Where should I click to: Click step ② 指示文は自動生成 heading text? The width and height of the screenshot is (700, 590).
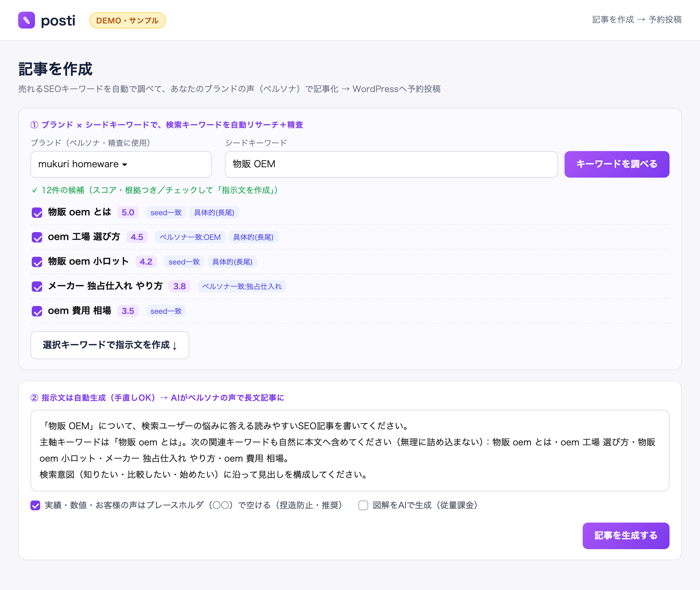pos(157,397)
